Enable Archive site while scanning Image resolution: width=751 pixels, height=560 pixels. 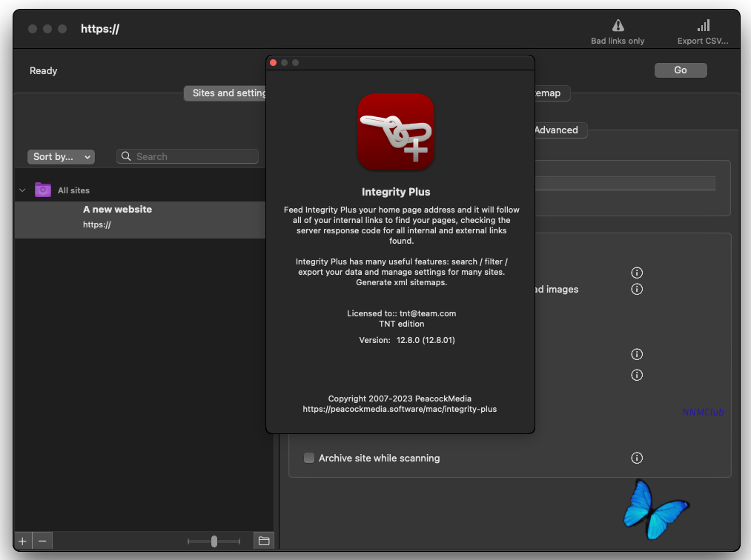[x=309, y=458]
